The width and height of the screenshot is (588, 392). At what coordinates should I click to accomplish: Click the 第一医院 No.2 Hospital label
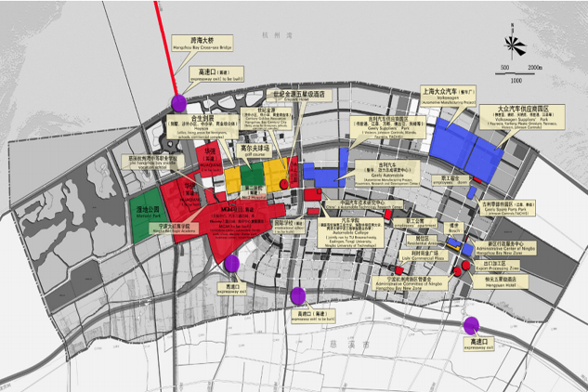click(x=252, y=192)
